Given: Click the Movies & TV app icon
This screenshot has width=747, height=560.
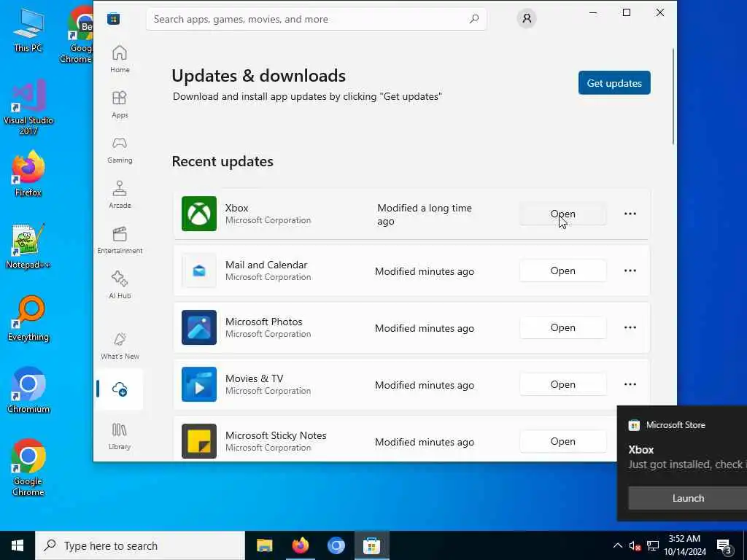Looking at the screenshot, I should click(x=199, y=384).
